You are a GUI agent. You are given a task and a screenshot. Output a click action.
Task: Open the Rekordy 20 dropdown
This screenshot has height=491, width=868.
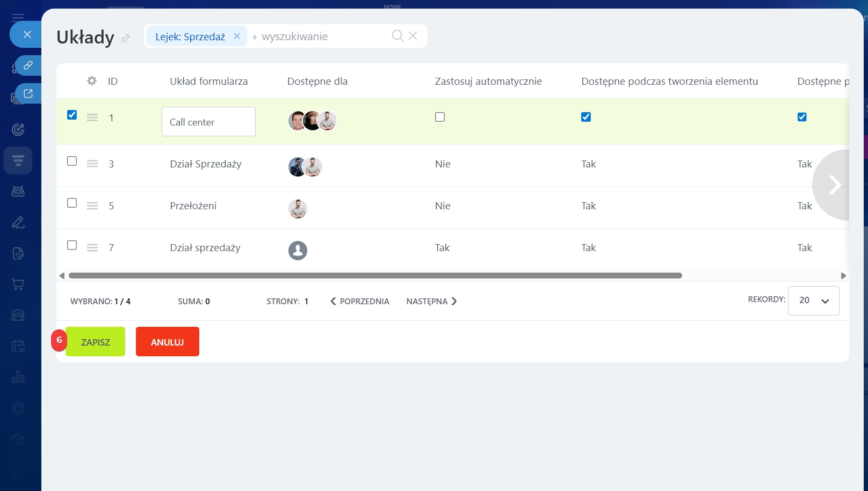pos(813,301)
